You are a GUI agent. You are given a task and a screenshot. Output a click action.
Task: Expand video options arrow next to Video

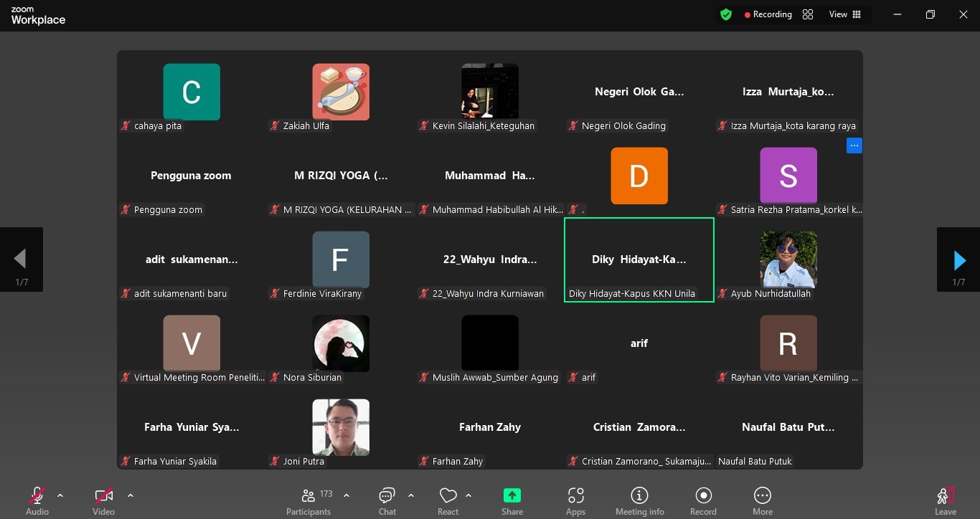click(x=130, y=495)
